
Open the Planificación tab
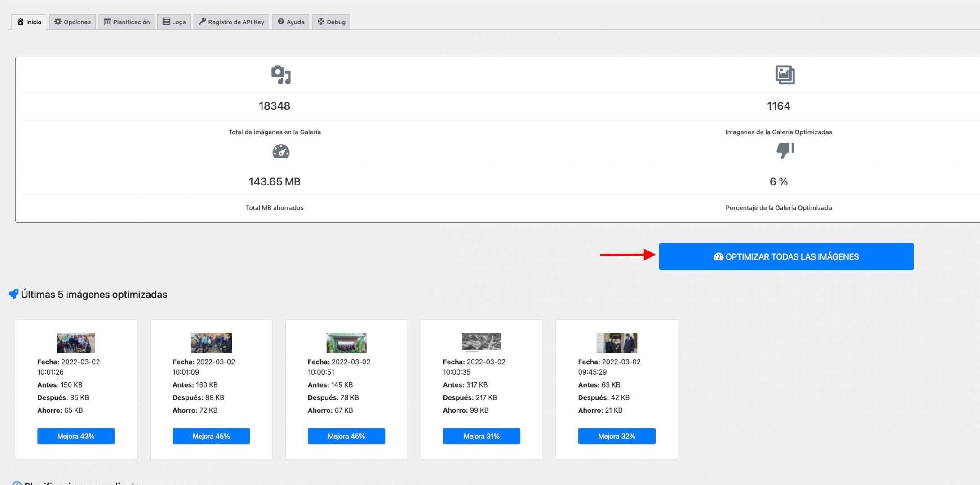tap(127, 22)
